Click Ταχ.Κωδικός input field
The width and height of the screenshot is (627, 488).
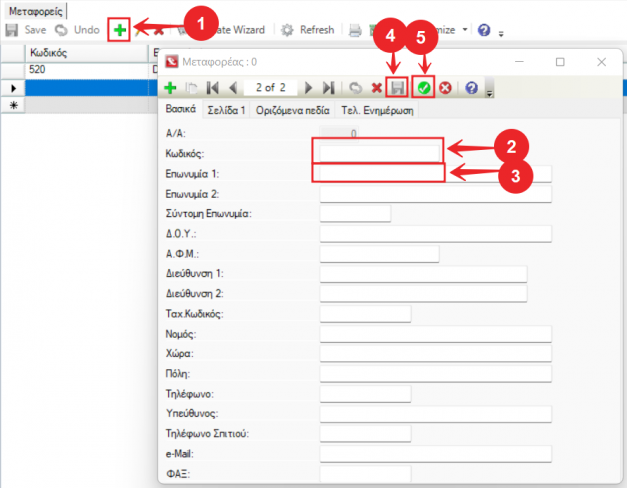pyautogui.click(x=365, y=314)
